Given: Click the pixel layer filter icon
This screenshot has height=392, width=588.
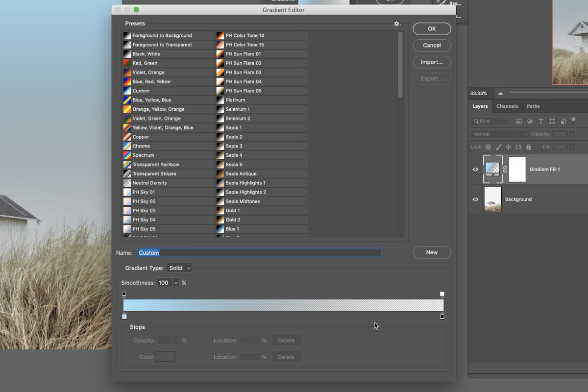Looking at the screenshot, I should pos(519,121).
